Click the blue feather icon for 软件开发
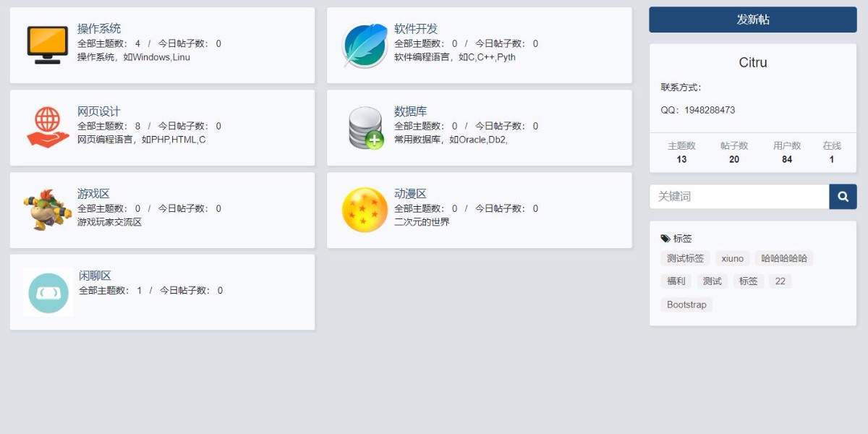This screenshot has width=868, height=434. click(x=365, y=46)
